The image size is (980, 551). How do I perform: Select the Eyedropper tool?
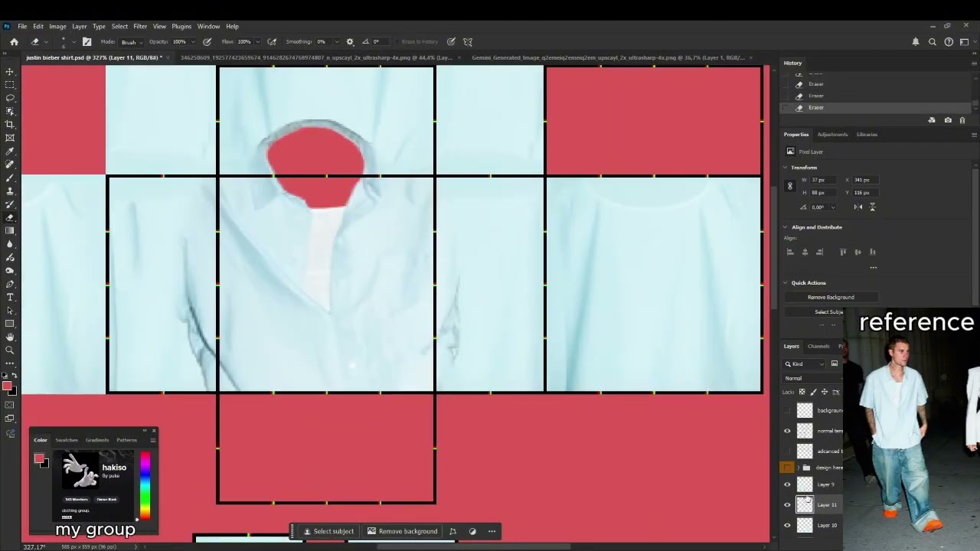pos(10,151)
